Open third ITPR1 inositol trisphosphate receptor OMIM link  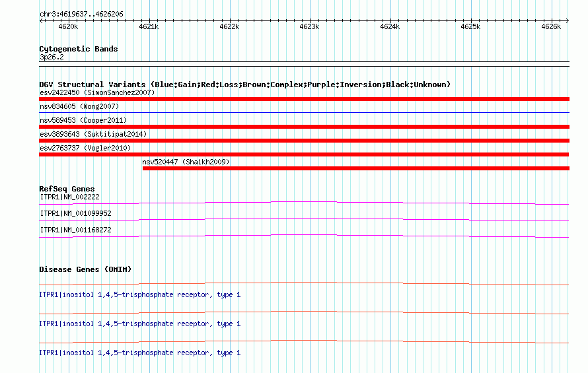[x=140, y=353]
